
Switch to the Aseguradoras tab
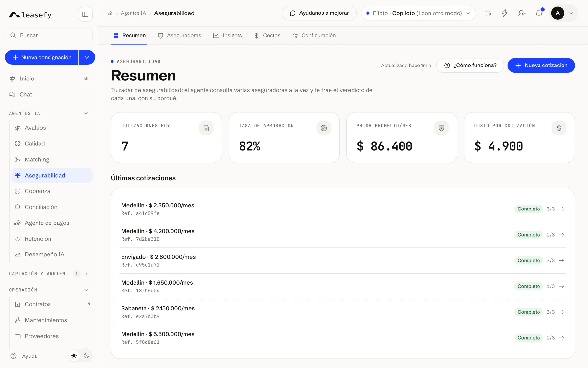pos(179,36)
